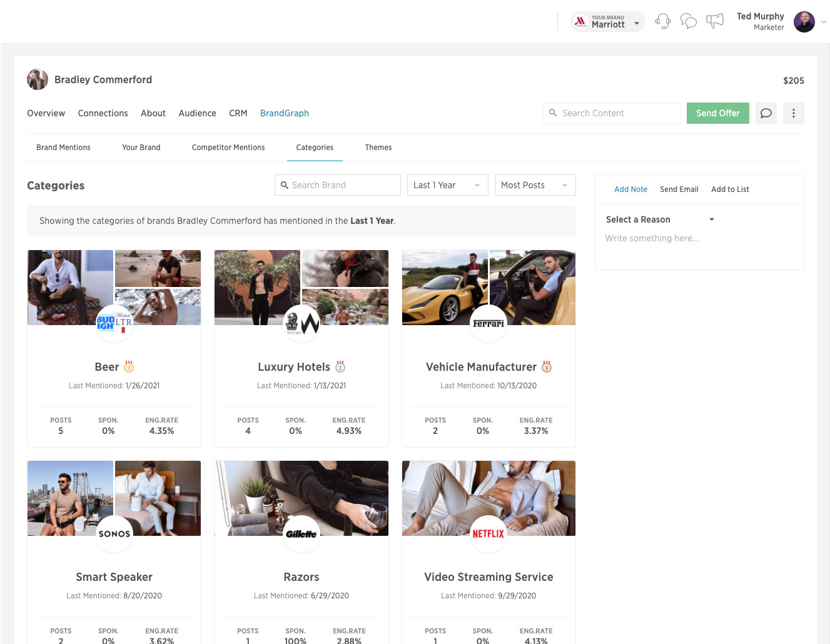Open the Audience tab
The height and width of the screenshot is (644, 830).
click(x=197, y=113)
